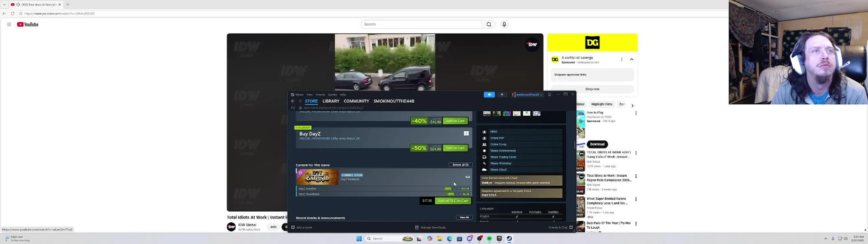This screenshot has width=868, height=244.
Task: Start YouTube voice search microphone
Action: tap(504, 24)
